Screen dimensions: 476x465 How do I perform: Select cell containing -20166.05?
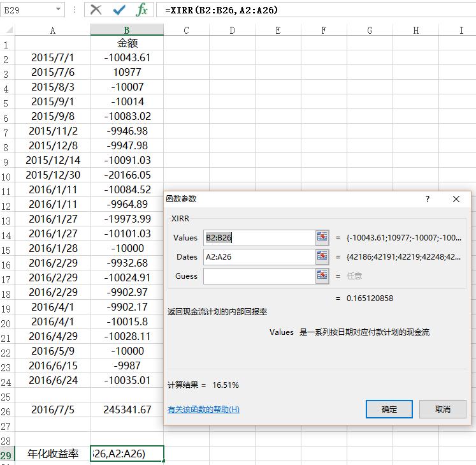click(127, 175)
